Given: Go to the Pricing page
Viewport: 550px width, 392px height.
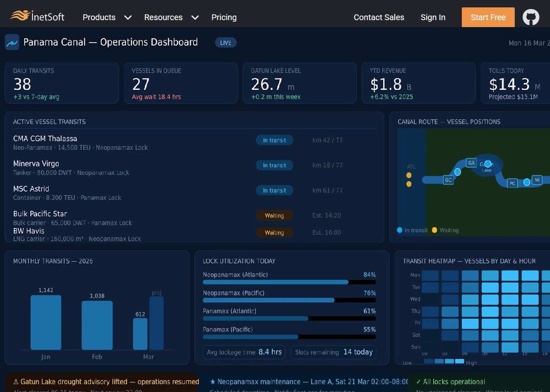Looking at the screenshot, I should 224,17.
